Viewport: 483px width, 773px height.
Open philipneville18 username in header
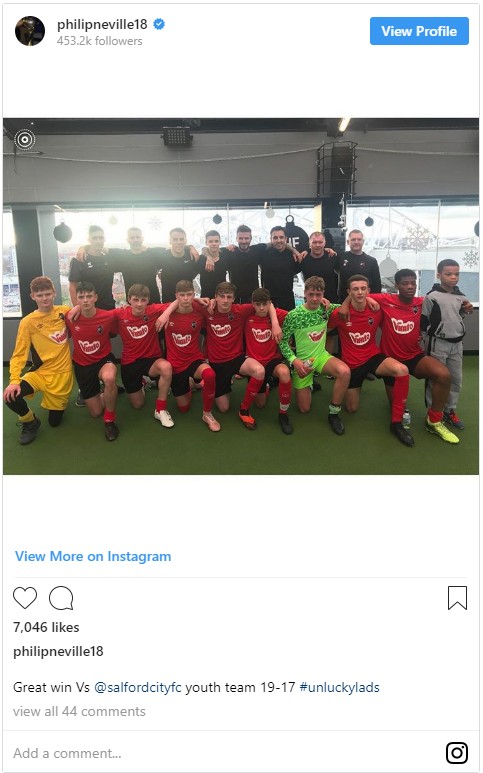[102, 24]
